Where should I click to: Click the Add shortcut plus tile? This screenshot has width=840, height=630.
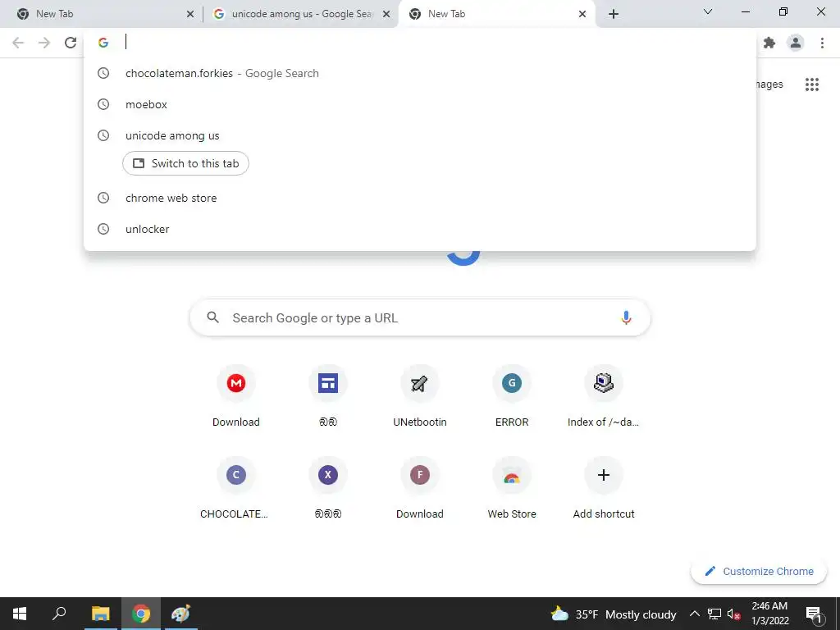pyautogui.click(x=603, y=488)
